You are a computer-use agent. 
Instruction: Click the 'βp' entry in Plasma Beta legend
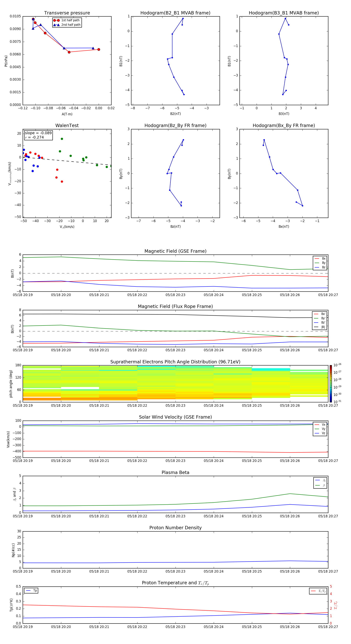click(x=320, y=480)
